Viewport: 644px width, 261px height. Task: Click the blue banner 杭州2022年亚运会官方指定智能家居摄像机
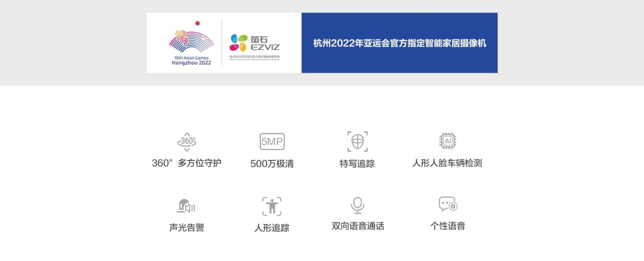coord(399,43)
